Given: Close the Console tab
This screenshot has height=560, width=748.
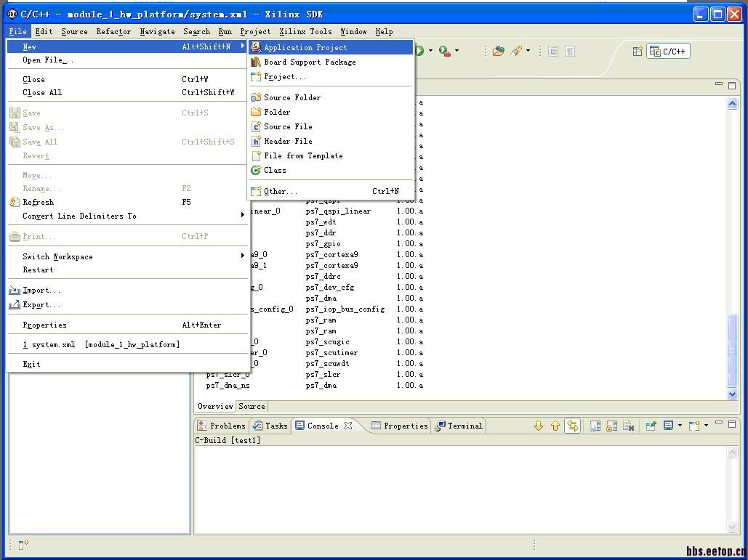Looking at the screenshot, I should pos(348,426).
